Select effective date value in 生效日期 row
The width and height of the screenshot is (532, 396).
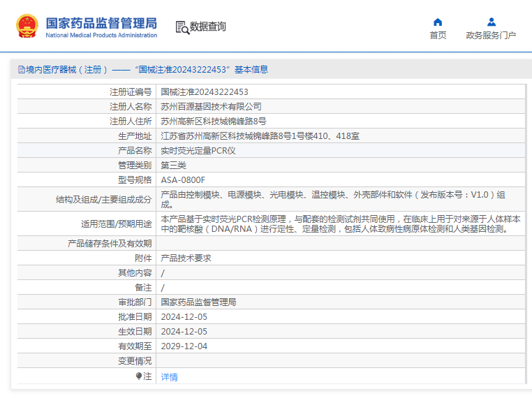point(184,332)
